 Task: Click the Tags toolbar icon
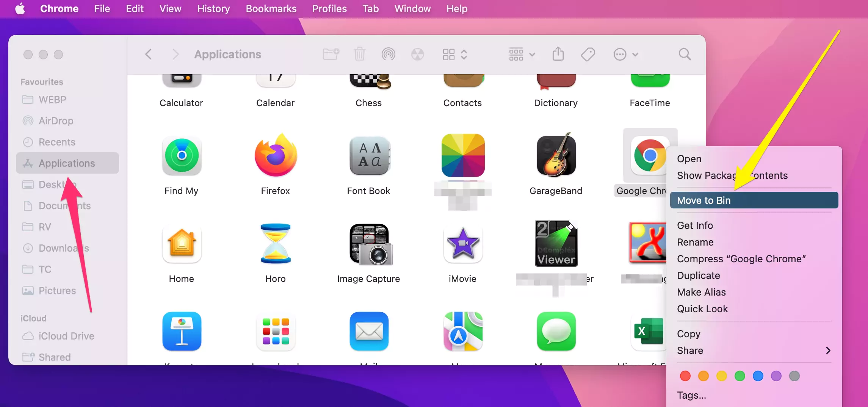pyautogui.click(x=588, y=55)
